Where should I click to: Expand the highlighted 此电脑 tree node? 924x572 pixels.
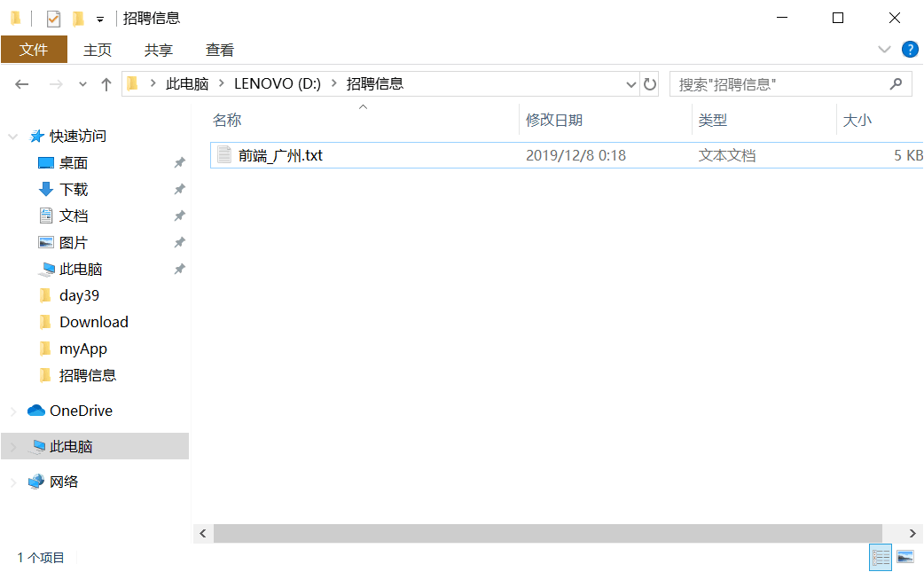[13, 447]
